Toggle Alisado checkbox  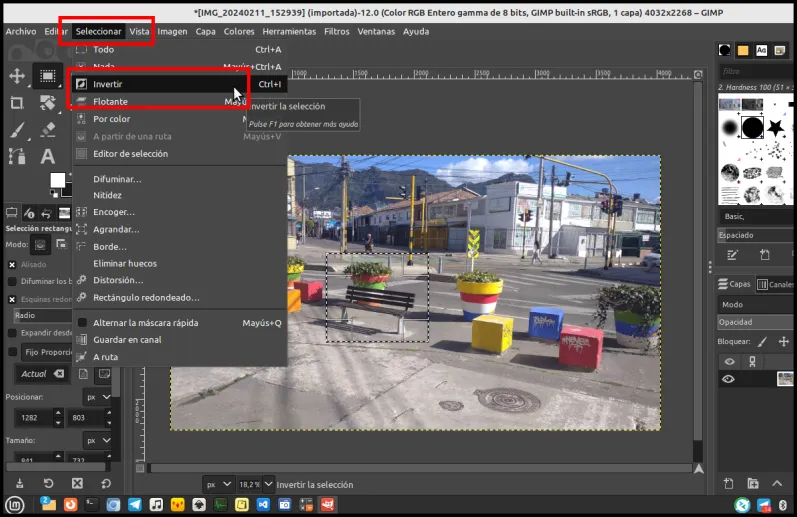(x=12, y=264)
